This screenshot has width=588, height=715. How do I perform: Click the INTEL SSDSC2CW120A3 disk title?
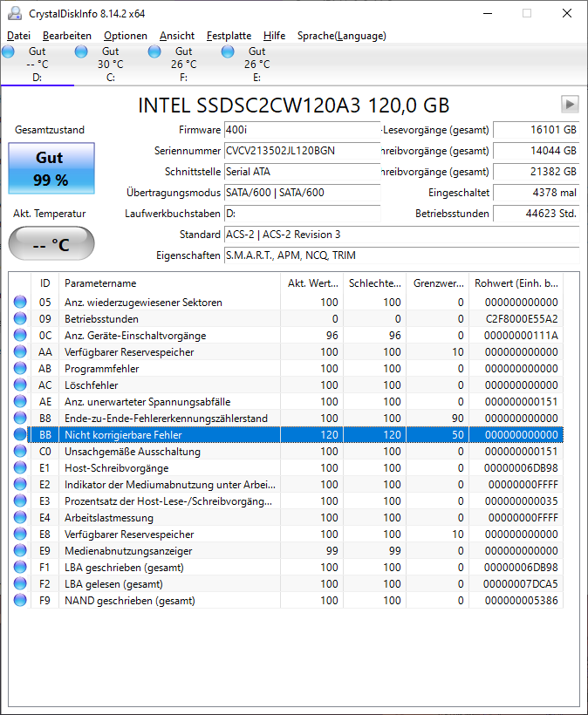tap(294, 106)
